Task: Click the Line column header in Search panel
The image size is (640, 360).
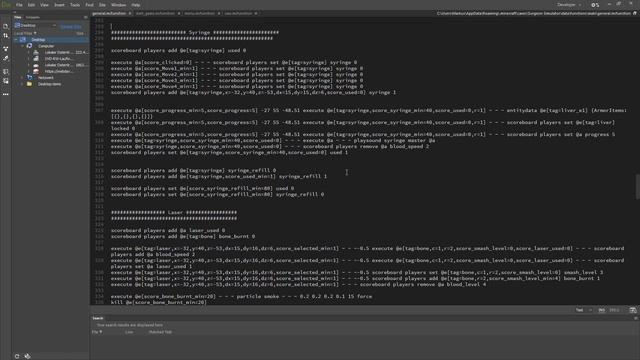Action: pos(129,332)
